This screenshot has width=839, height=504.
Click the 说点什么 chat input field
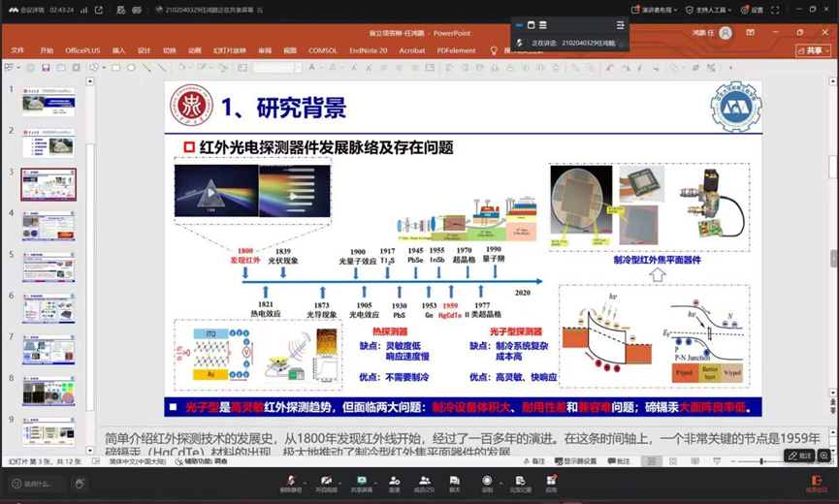[x=38, y=485]
